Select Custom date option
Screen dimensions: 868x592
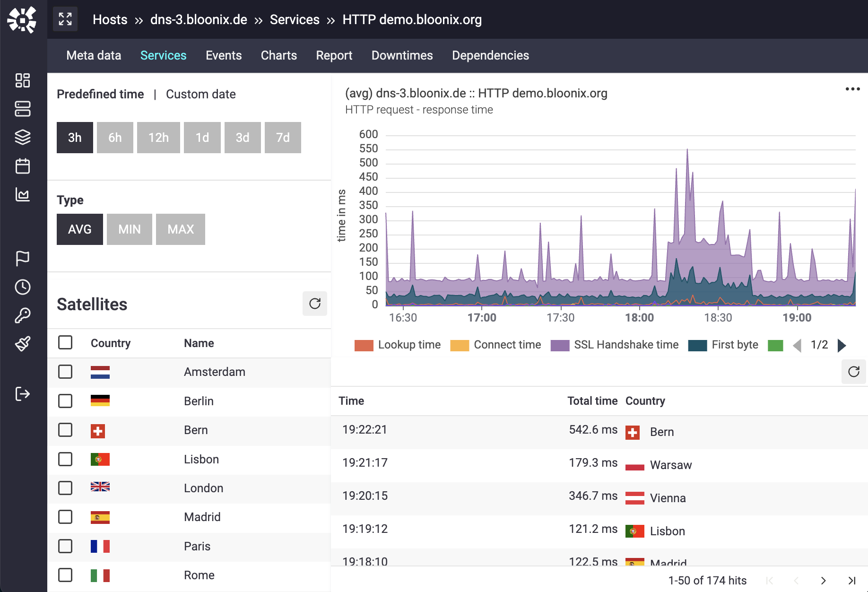tap(201, 94)
